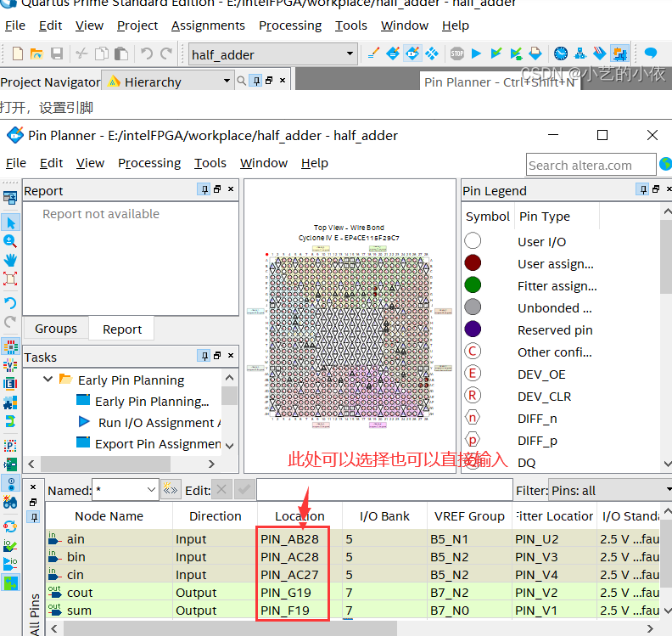Switch to the Groups tab
The width and height of the screenshot is (672, 636).
pyautogui.click(x=56, y=329)
